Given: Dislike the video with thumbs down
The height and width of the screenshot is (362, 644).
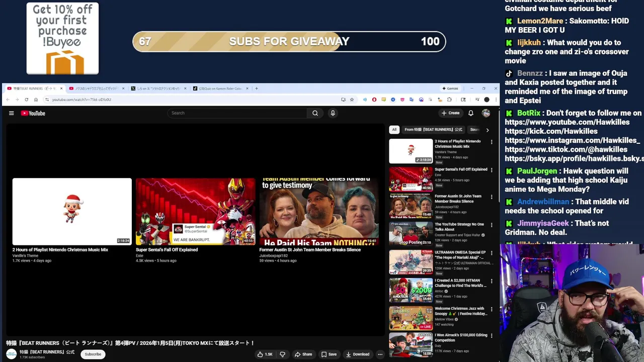Looking at the screenshot, I should point(282,354).
